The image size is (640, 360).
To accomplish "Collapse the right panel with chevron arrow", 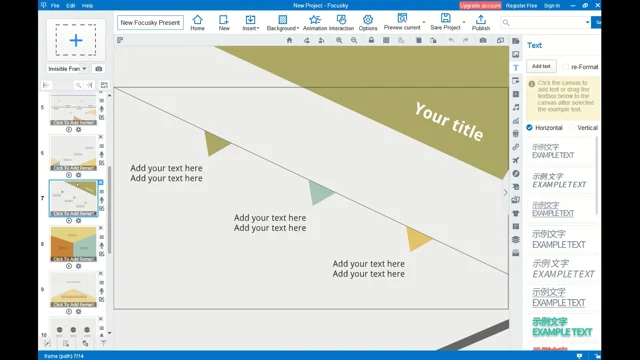I will 505,193.
